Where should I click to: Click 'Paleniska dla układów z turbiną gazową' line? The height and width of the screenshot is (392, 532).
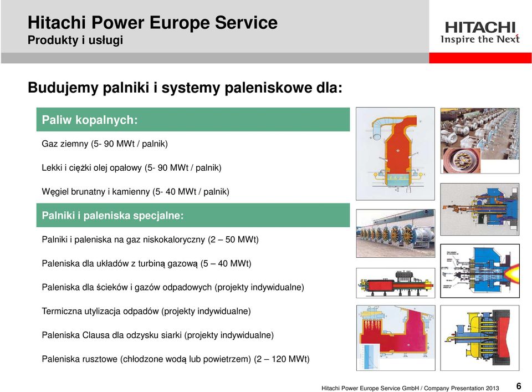pyautogui.click(x=146, y=263)
